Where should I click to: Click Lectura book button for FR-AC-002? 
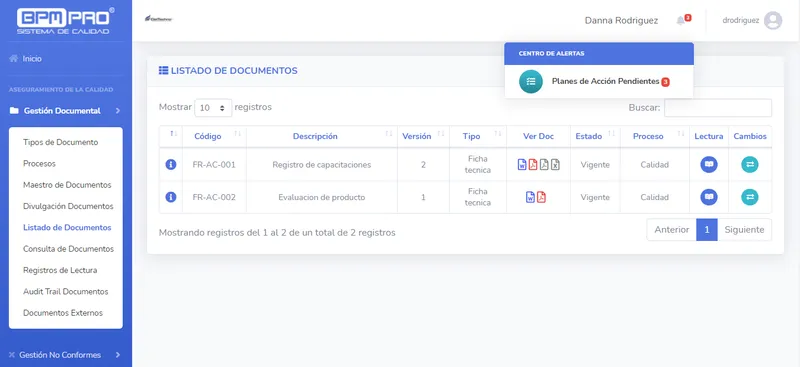click(x=709, y=197)
